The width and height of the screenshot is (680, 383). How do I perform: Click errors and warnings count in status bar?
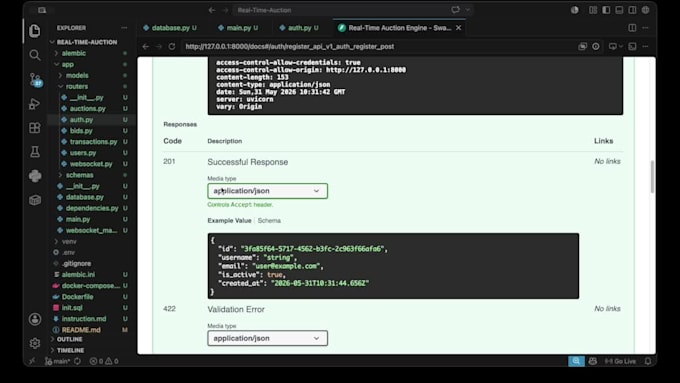pyautogui.click(x=104, y=361)
